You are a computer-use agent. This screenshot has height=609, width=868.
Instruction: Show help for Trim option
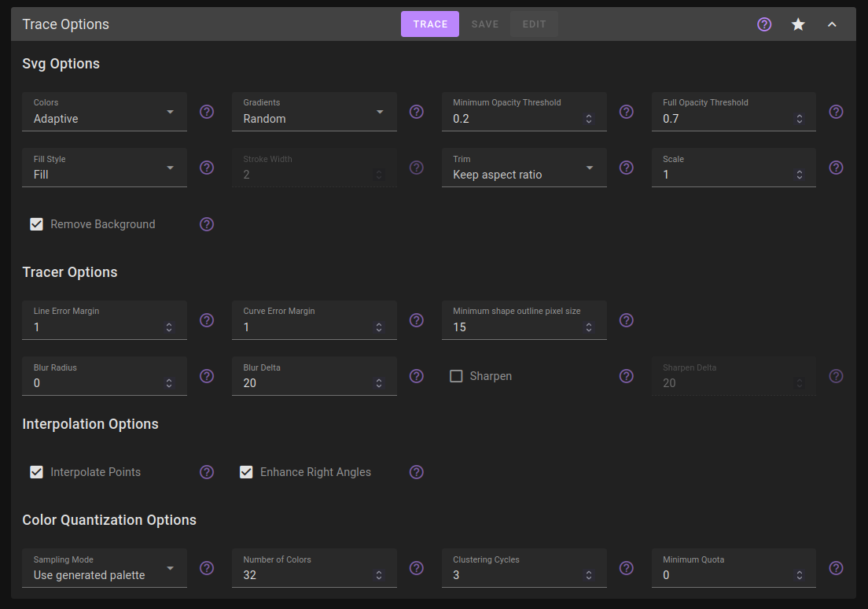click(626, 168)
